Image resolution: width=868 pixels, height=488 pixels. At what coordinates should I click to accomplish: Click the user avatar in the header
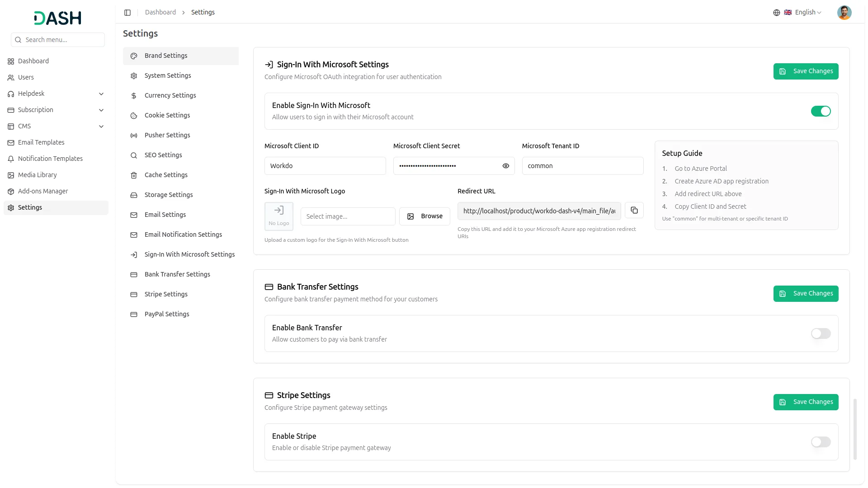pyautogui.click(x=844, y=13)
